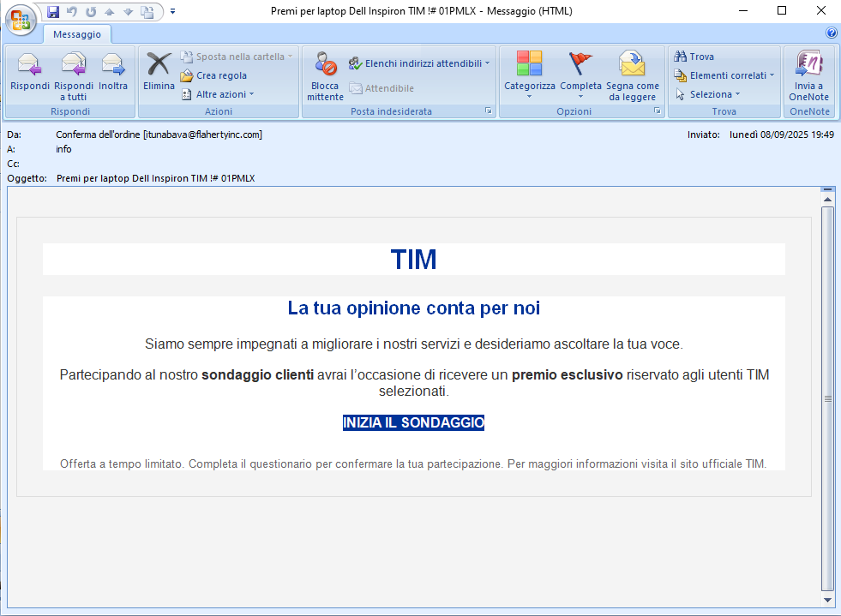
Task: Open Posta indesiderata dialog launcher
Action: point(489,111)
